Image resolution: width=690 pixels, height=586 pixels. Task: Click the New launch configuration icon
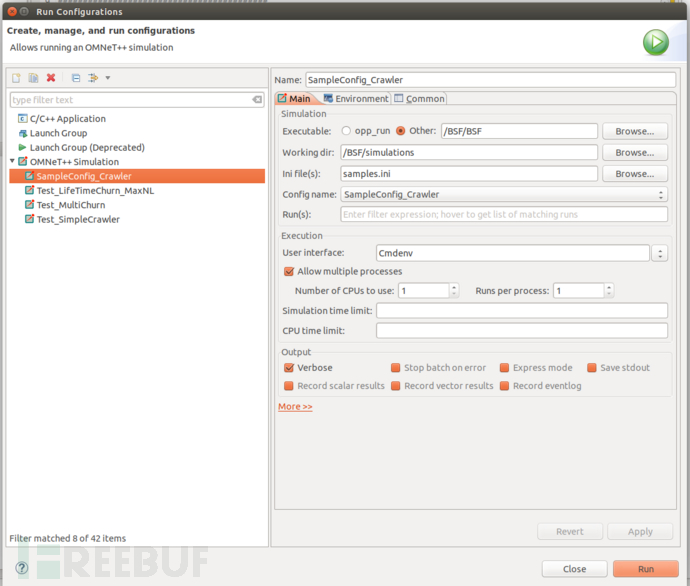(x=16, y=78)
